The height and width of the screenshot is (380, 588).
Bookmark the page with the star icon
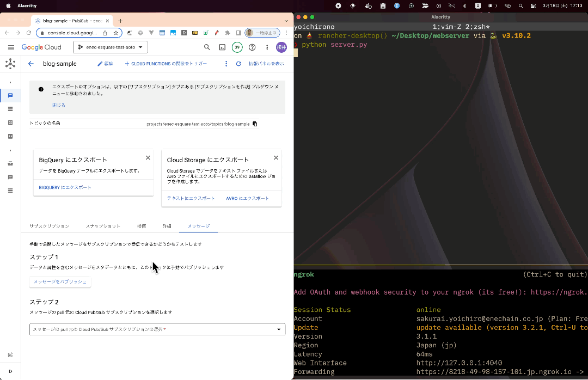[116, 33]
